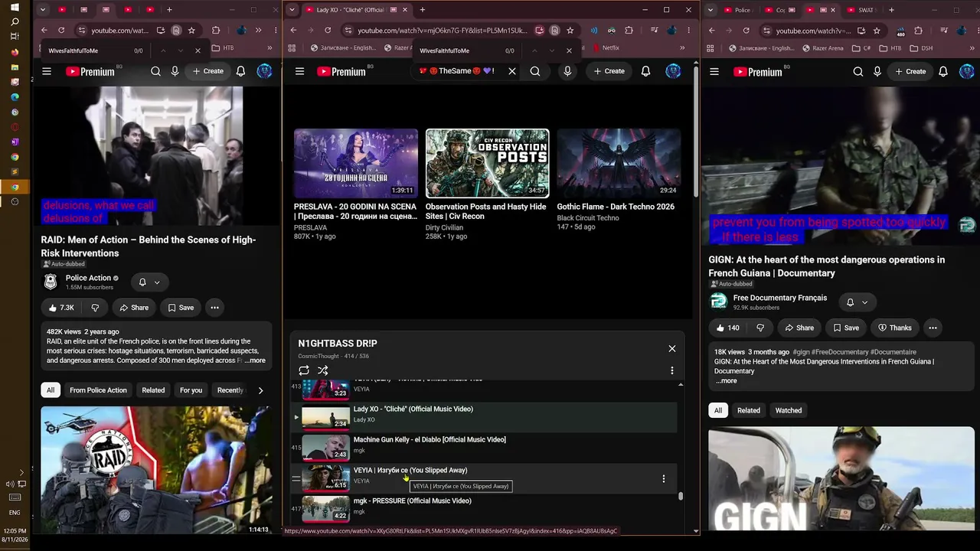Open the guide menu in the middle window
This screenshot has width=980, height=551.
(299, 71)
